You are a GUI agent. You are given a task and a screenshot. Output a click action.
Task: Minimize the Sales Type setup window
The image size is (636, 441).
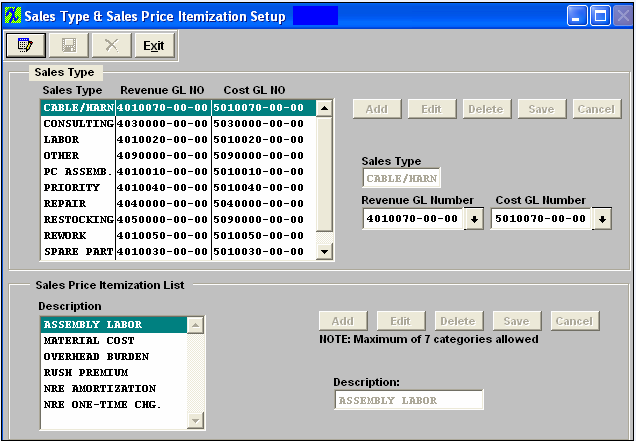[577, 16]
